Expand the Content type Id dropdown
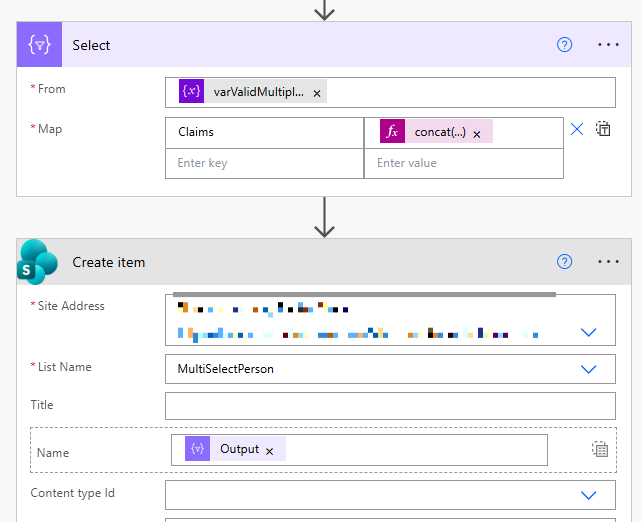 tap(589, 494)
